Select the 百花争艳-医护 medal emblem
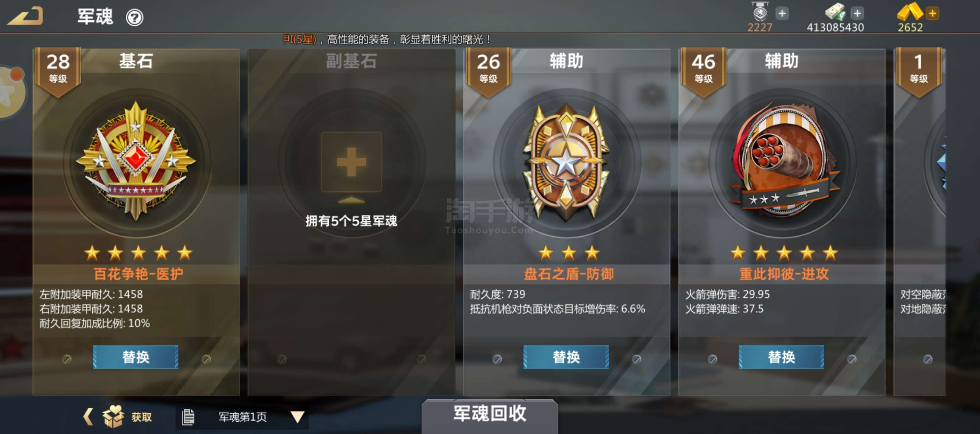The width and height of the screenshot is (980, 434). pos(136,162)
